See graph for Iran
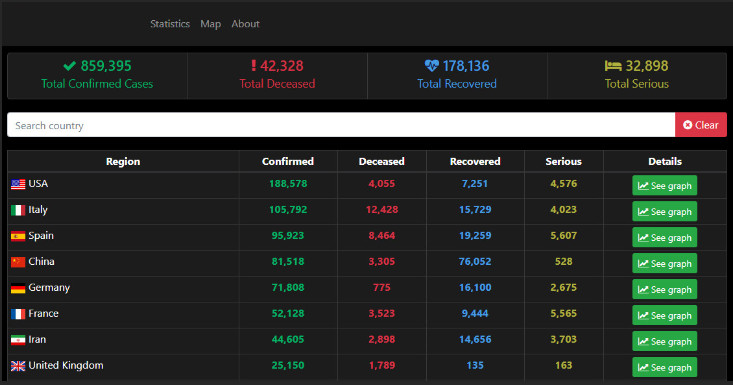The height and width of the screenshot is (385, 733). pos(664,341)
